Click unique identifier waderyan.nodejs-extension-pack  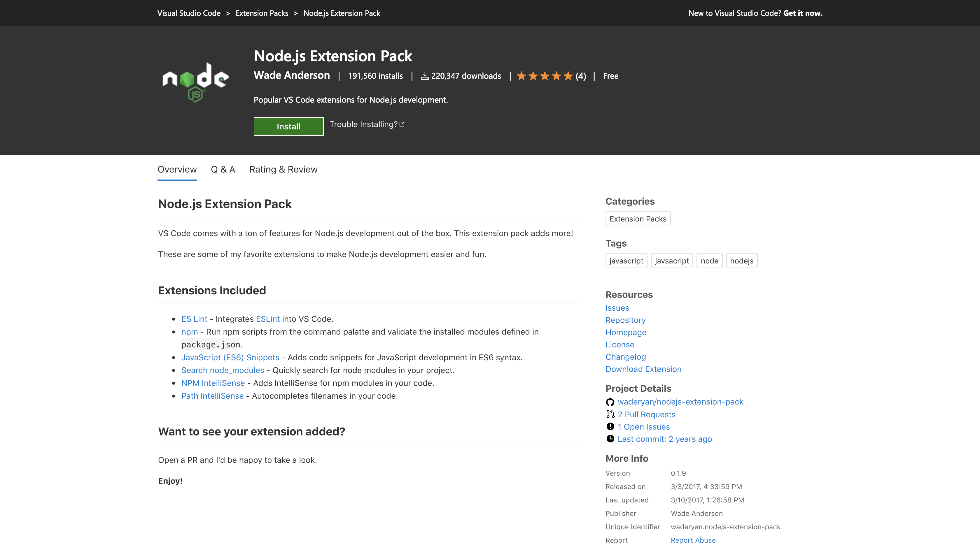(x=725, y=527)
